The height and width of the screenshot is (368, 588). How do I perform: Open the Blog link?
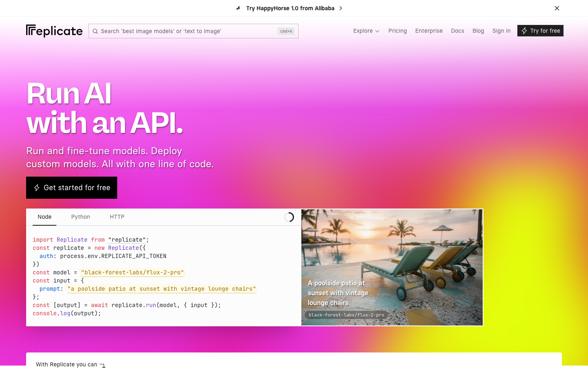click(478, 31)
